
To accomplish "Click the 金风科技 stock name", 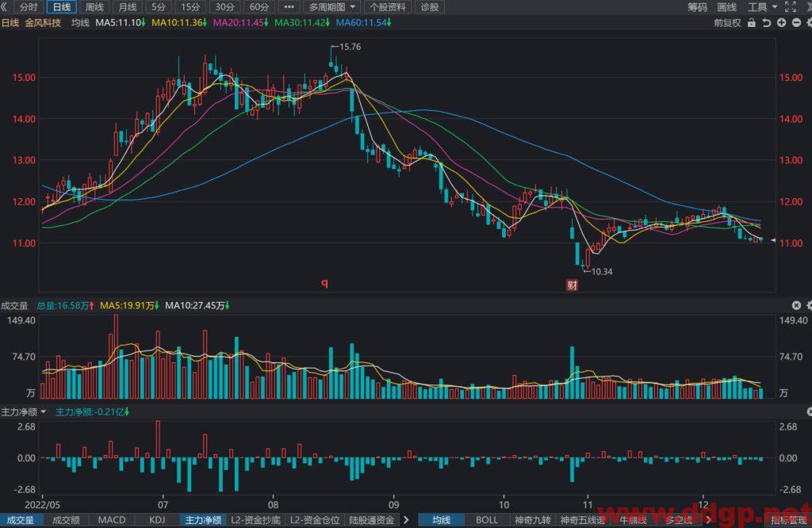I will [x=43, y=23].
